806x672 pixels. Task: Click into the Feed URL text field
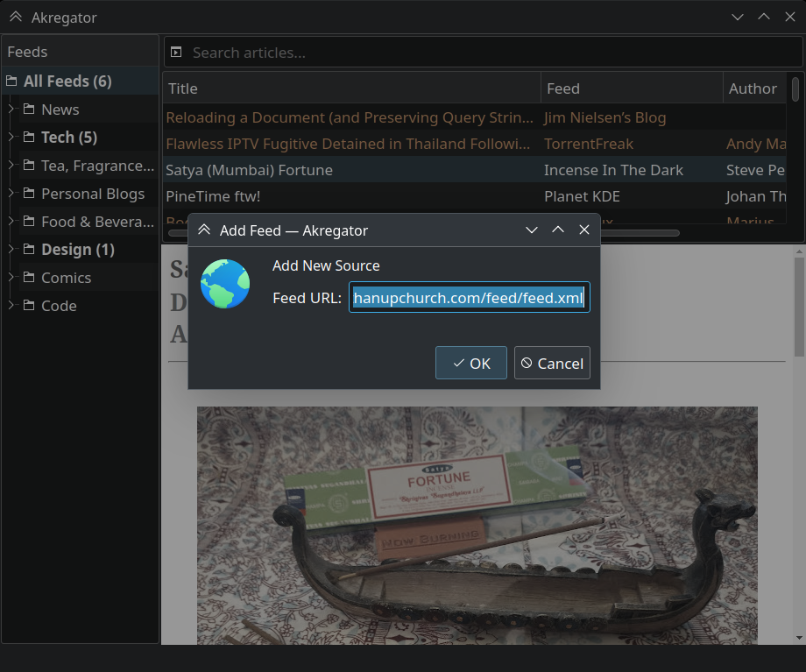469,298
